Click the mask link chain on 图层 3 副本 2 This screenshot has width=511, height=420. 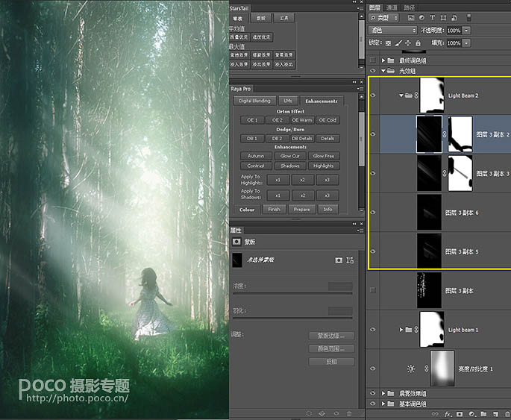(x=445, y=134)
